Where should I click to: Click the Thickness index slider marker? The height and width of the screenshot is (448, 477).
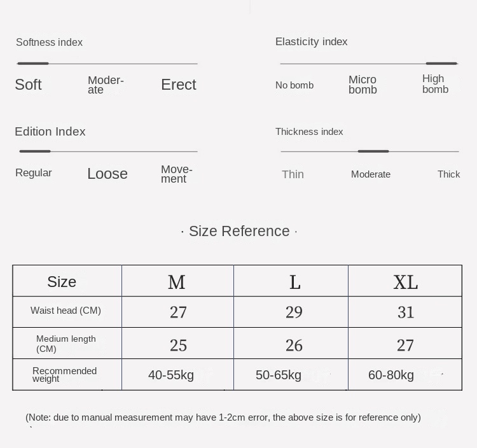[373, 151]
